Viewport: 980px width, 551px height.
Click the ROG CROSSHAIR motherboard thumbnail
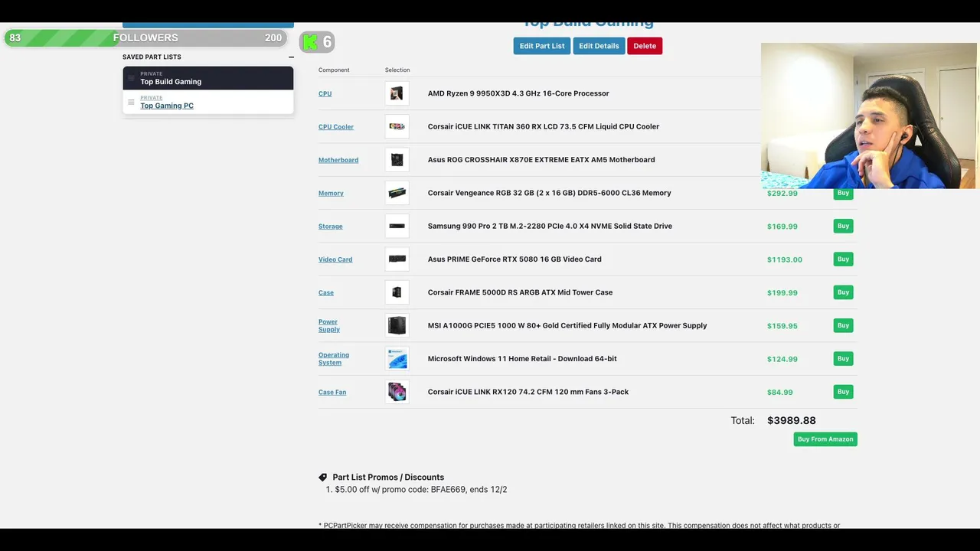coord(397,159)
